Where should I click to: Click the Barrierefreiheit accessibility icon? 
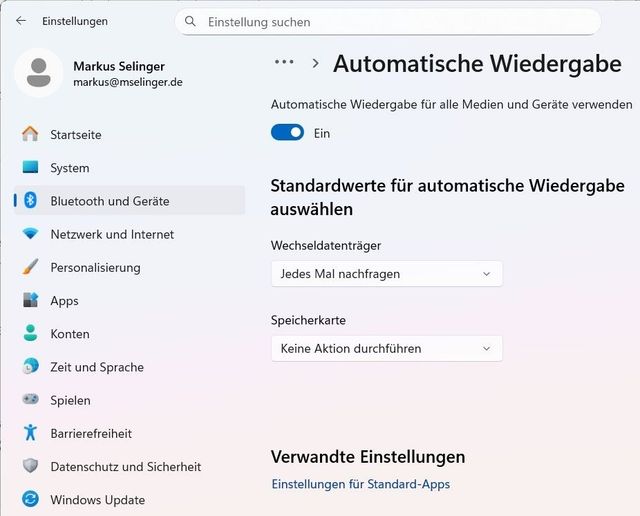(x=30, y=433)
